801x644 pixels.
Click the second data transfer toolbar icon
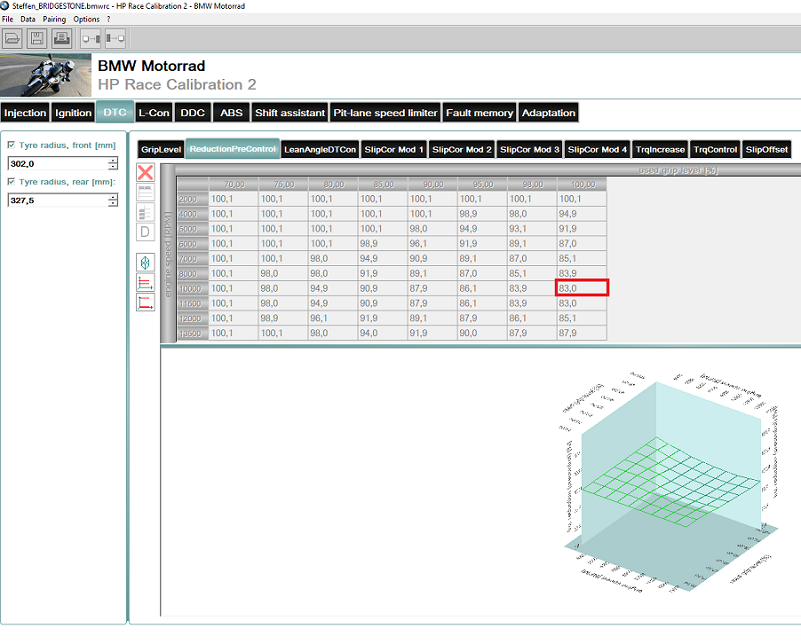click(x=114, y=39)
